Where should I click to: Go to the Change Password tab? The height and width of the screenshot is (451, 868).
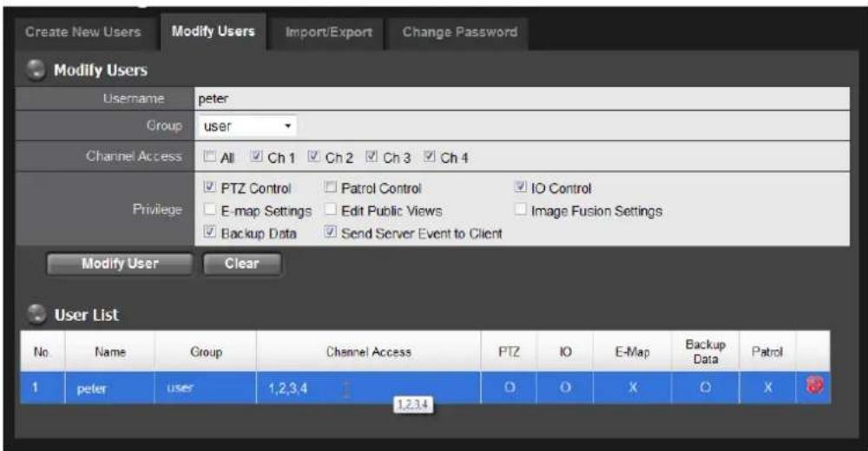[459, 32]
